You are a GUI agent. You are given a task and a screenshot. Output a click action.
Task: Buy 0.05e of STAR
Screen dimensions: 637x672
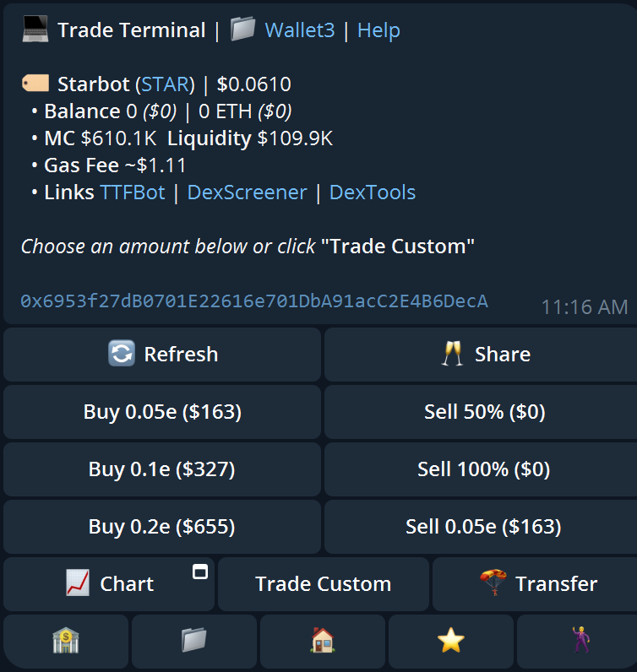(162, 412)
